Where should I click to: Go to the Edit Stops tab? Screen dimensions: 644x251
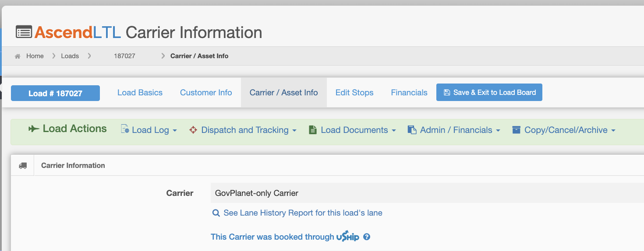click(354, 93)
